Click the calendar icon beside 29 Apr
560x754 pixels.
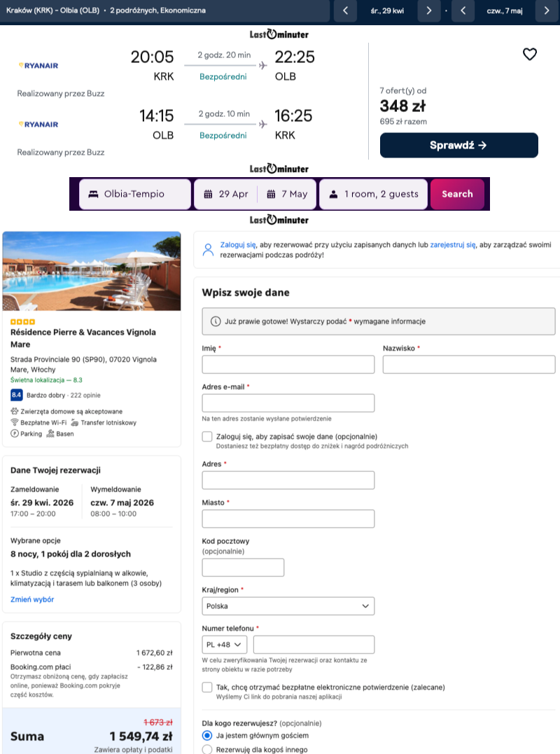(208, 194)
